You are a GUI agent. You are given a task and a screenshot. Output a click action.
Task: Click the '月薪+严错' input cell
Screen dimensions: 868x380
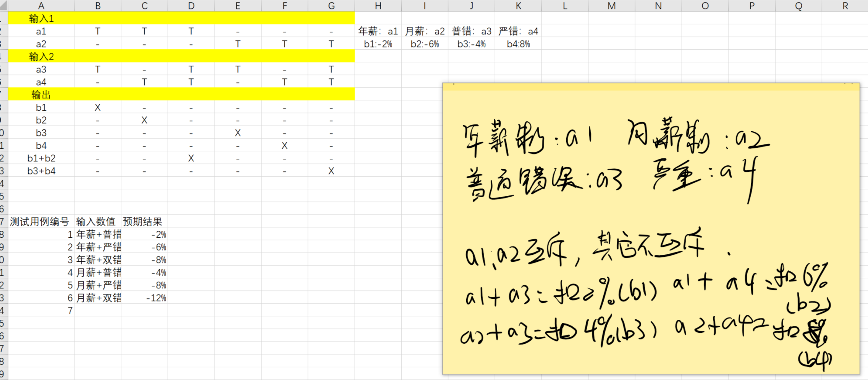click(x=98, y=285)
